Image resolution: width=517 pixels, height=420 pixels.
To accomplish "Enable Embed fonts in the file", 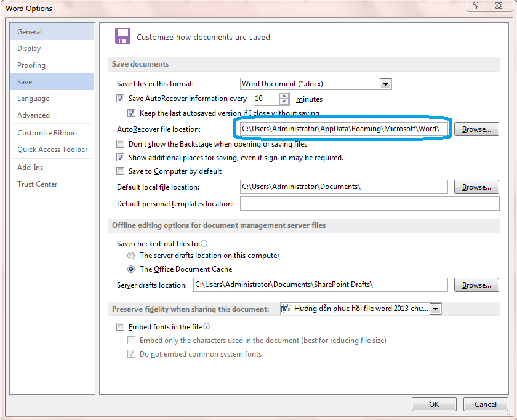I will (120, 327).
